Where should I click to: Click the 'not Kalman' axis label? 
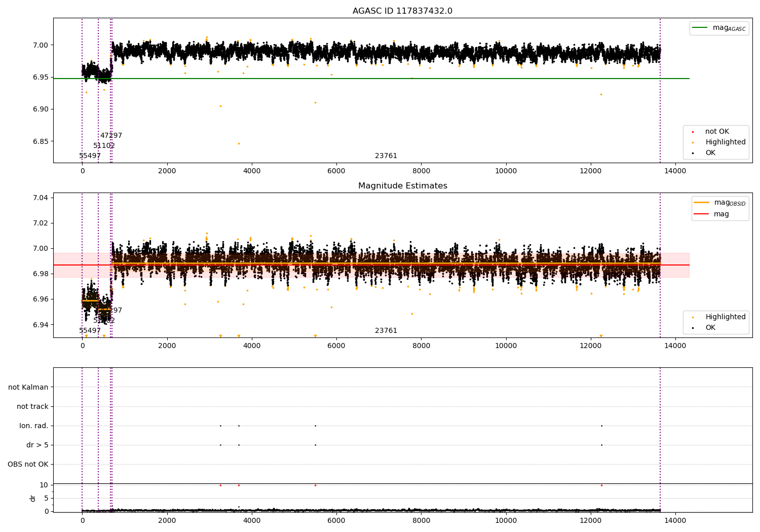(x=28, y=388)
